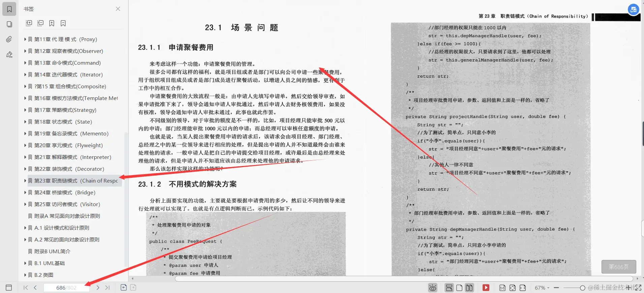The height and width of the screenshot is (293, 644).
Task: Open bookmark 第14章 迭代器模式 (Iterator)
Action: coord(68,74)
